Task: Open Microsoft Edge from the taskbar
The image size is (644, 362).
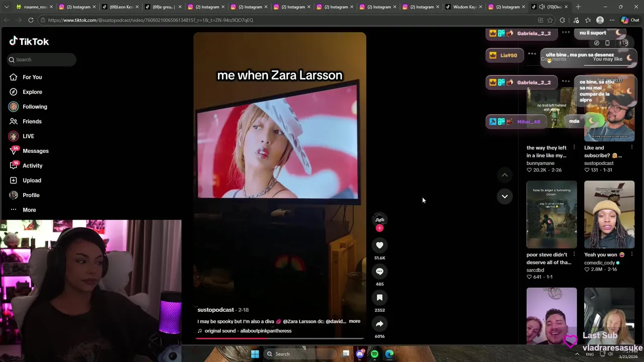Action: (x=389, y=354)
